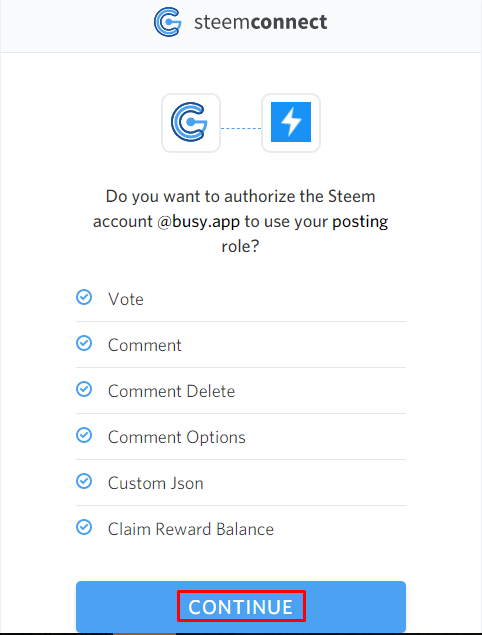Select the SteemConnect app icon tile

(x=191, y=123)
